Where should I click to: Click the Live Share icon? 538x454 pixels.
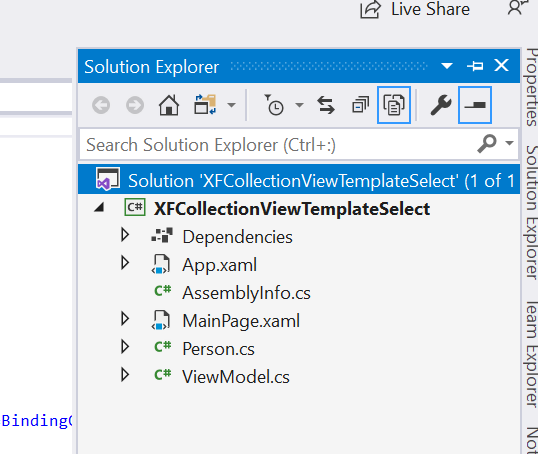(x=370, y=9)
